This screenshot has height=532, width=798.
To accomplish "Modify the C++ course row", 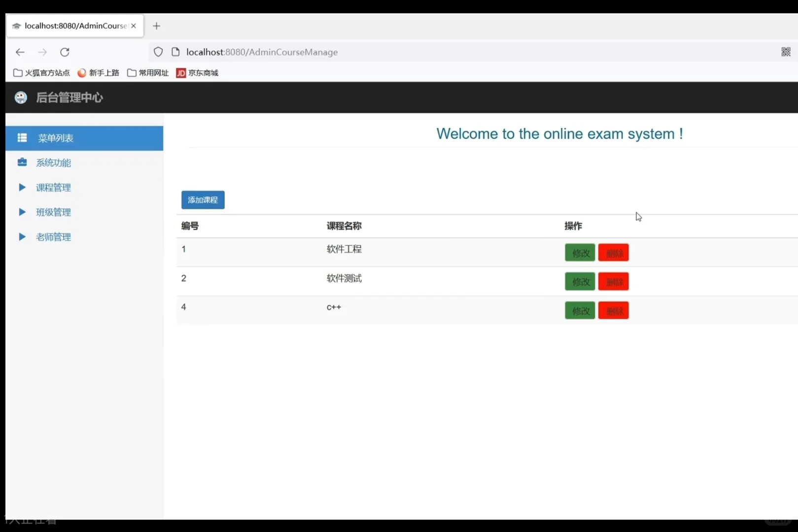I will tap(580, 311).
